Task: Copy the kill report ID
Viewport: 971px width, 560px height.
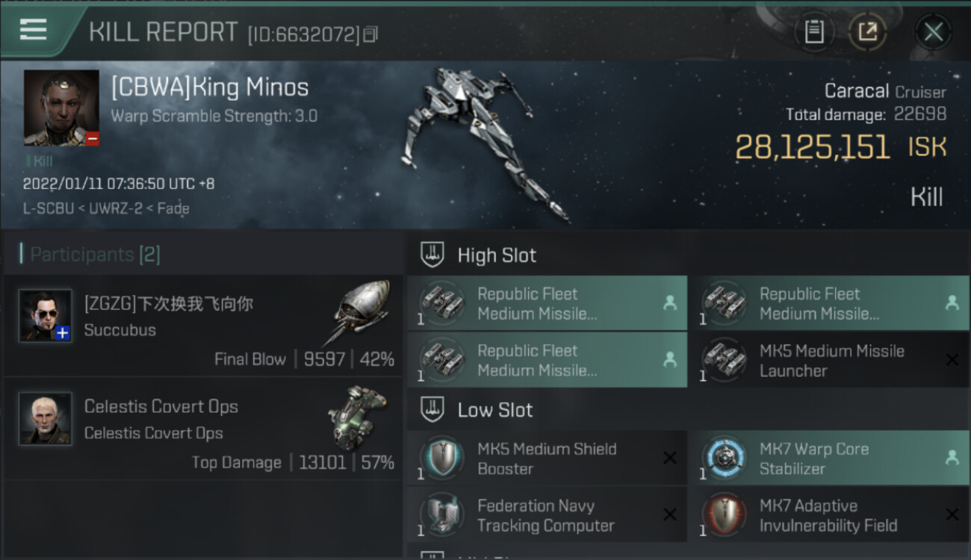Action: (x=370, y=34)
